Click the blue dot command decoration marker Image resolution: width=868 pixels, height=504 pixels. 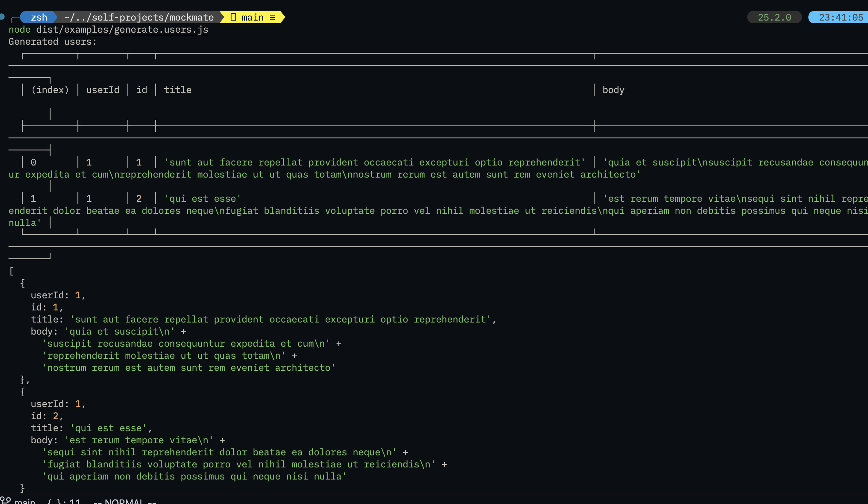point(2,16)
